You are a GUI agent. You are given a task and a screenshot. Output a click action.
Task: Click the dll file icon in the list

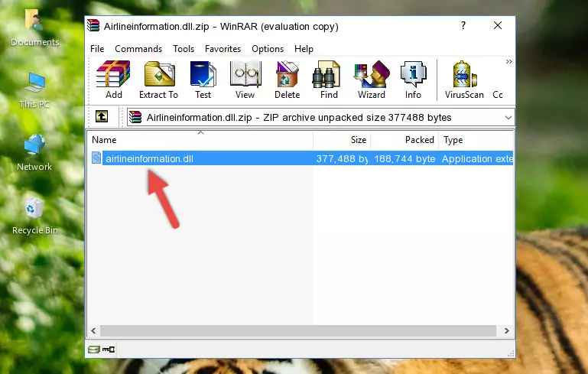pos(96,158)
